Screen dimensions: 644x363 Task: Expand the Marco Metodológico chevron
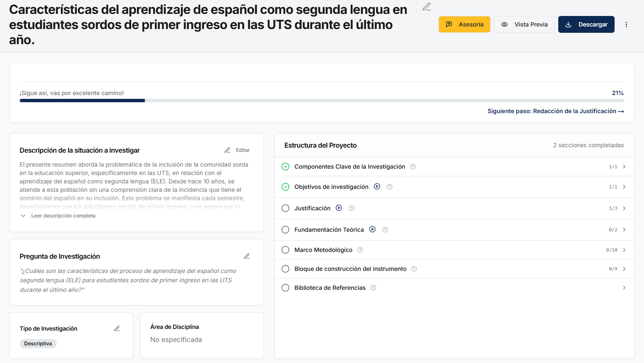pos(624,250)
